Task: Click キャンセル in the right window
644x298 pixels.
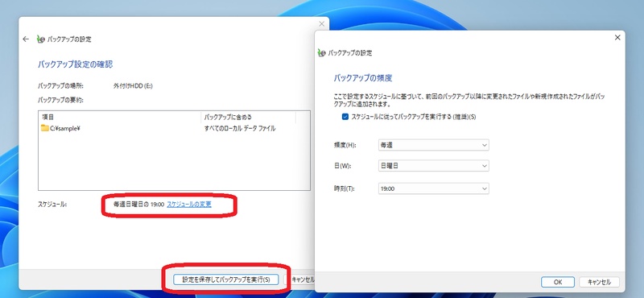Action: tap(599, 282)
